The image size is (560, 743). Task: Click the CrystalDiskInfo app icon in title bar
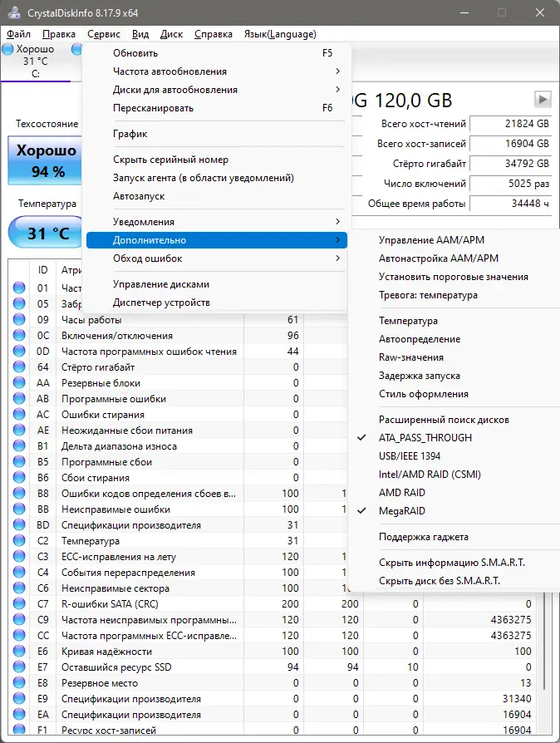pyautogui.click(x=12, y=12)
